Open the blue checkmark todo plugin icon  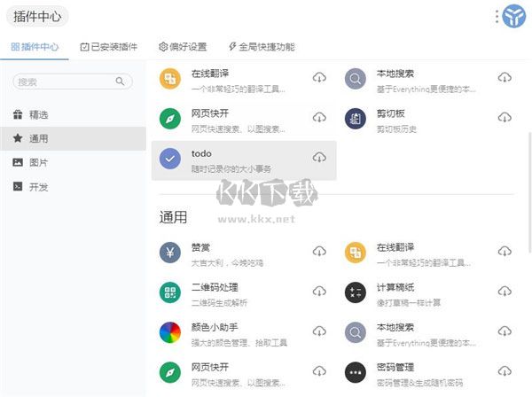(x=170, y=159)
